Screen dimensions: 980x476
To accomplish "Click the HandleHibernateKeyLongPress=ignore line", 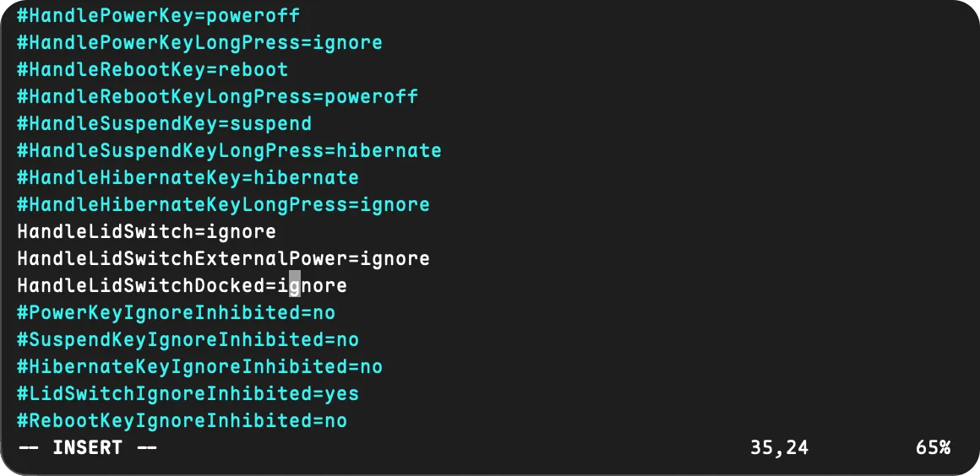I will 223,204.
